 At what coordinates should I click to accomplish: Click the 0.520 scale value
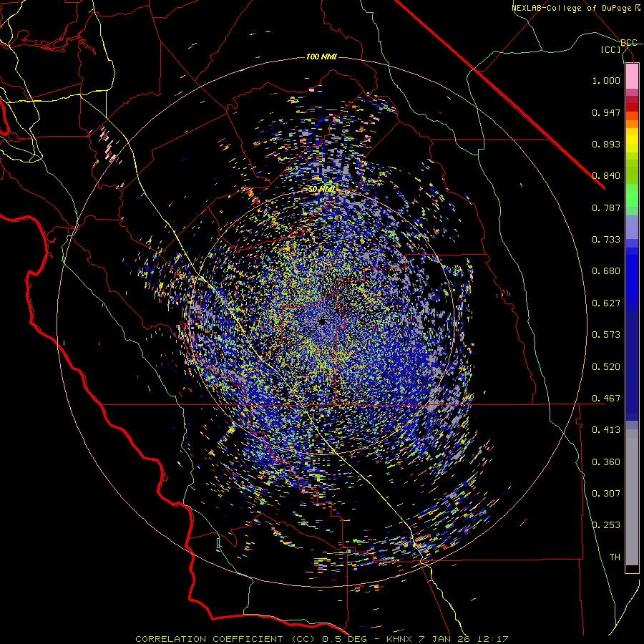(606, 367)
